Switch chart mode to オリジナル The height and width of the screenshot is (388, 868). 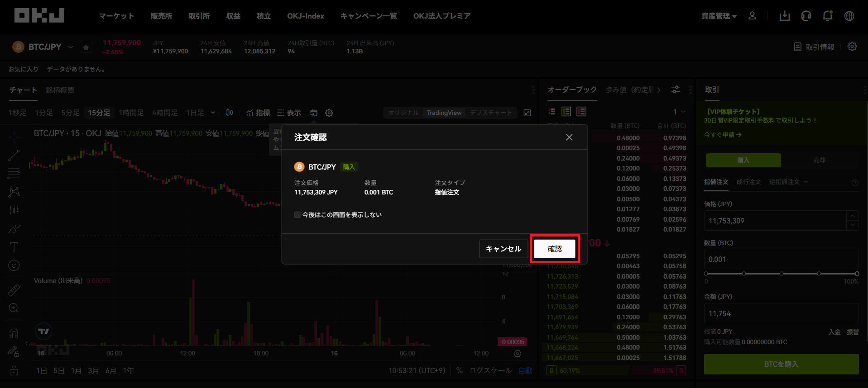point(403,113)
